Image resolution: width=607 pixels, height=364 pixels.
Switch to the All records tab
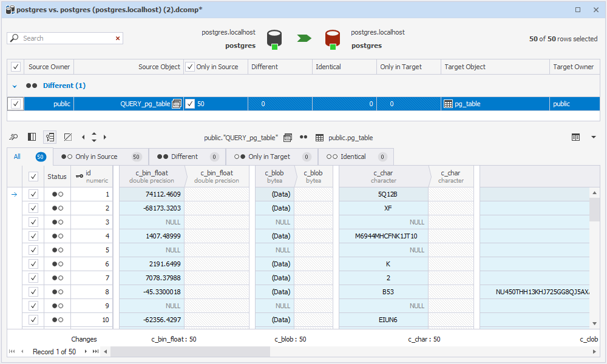(x=30, y=157)
